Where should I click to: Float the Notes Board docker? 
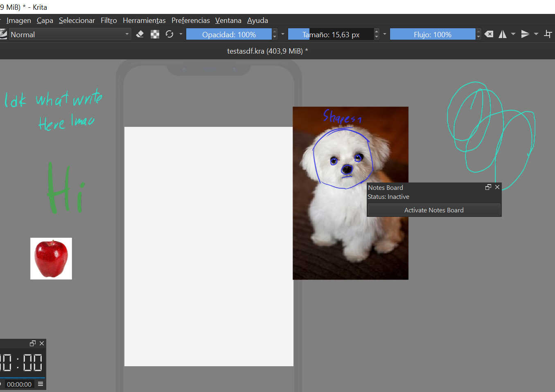coord(488,187)
